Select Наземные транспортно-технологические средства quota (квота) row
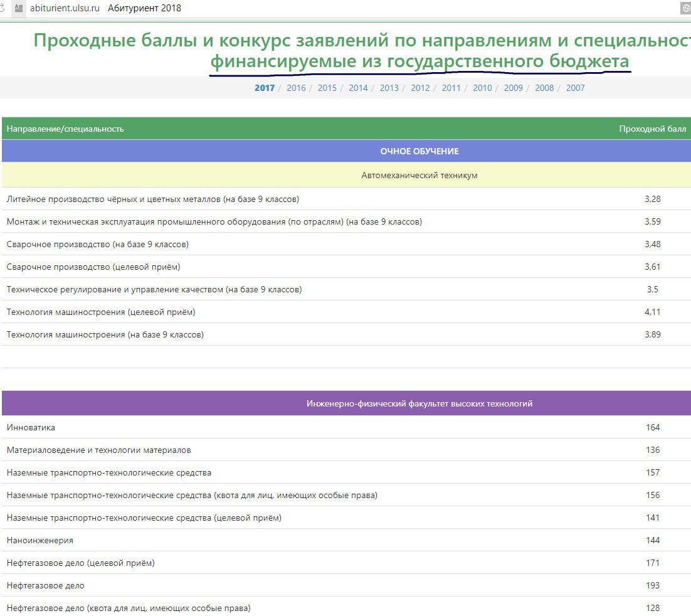This screenshot has height=616, width=691. (x=346, y=495)
